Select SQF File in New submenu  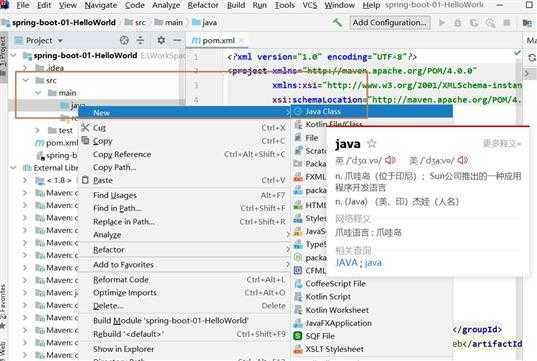pyautogui.click(x=372, y=336)
